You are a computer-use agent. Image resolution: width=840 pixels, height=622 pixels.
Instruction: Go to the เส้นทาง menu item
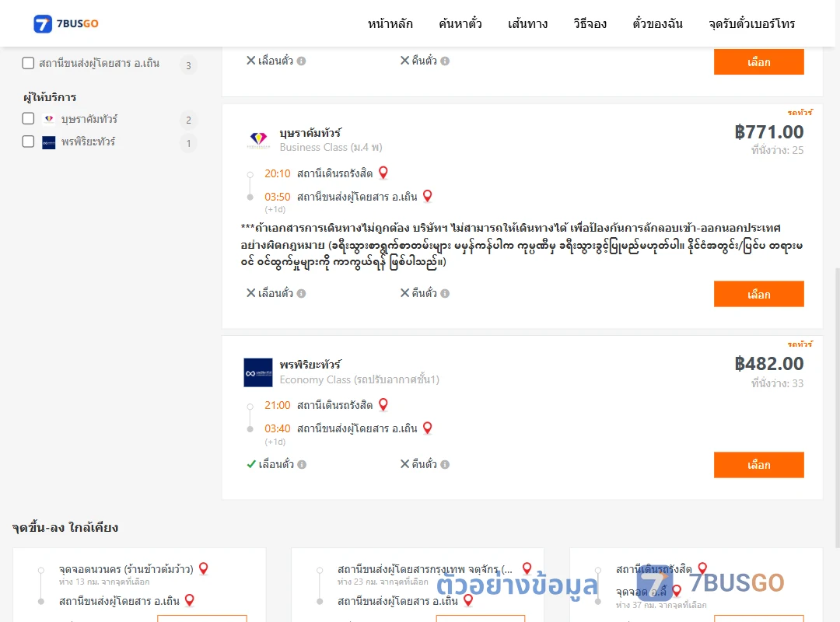point(527,23)
